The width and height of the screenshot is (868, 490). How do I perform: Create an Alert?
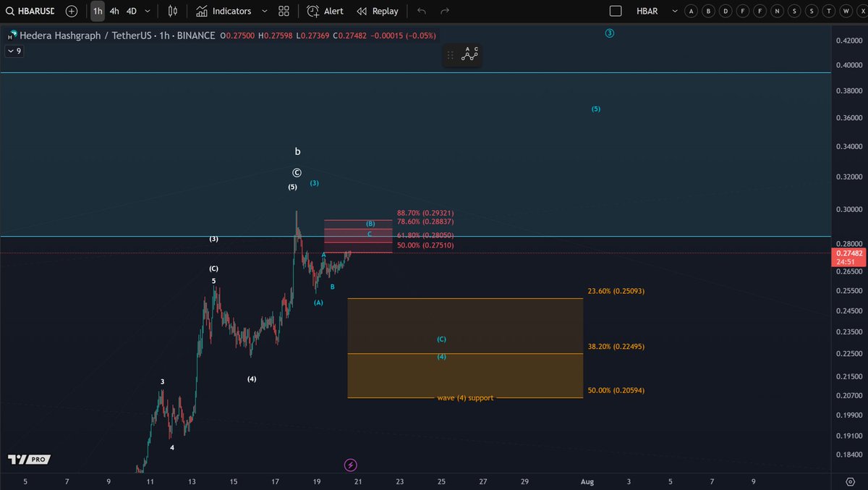[325, 11]
